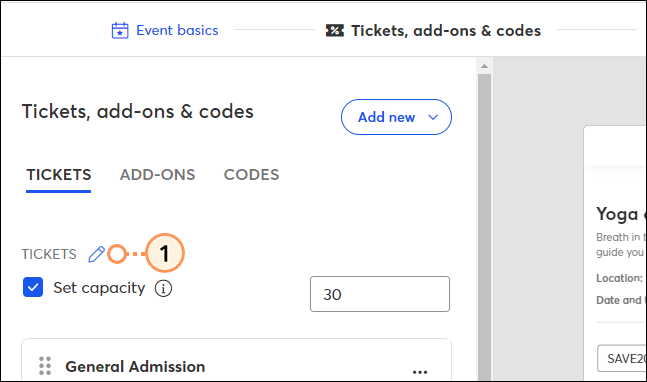Open the General Admission three-dots menu
The width and height of the screenshot is (647, 382).
[420, 372]
